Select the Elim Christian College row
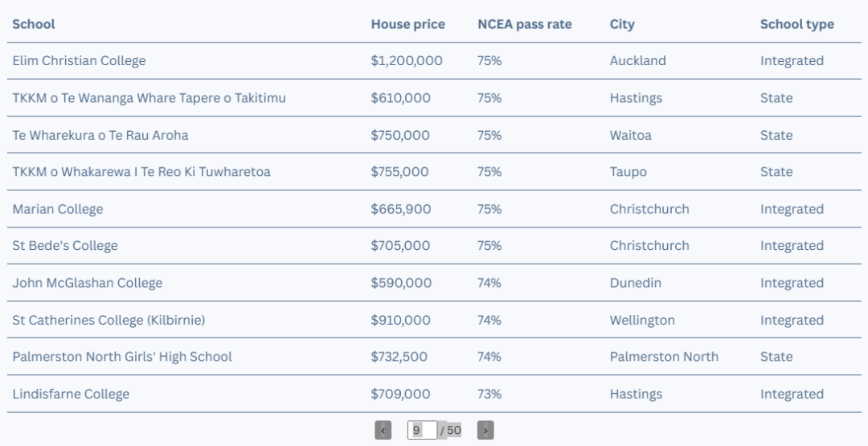The image size is (868, 446). point(434,61)
